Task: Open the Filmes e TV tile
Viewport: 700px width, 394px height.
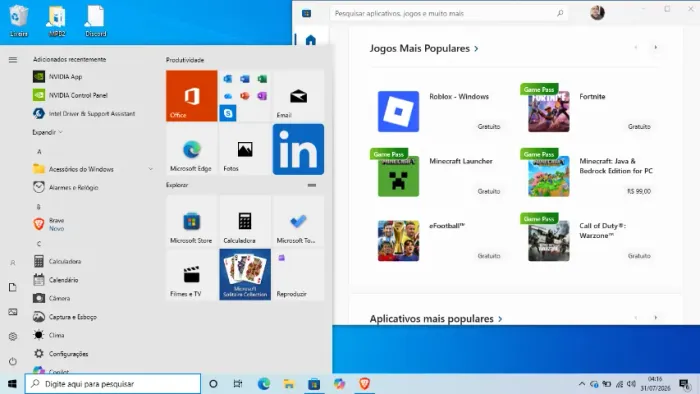Action: pos(192,274)
